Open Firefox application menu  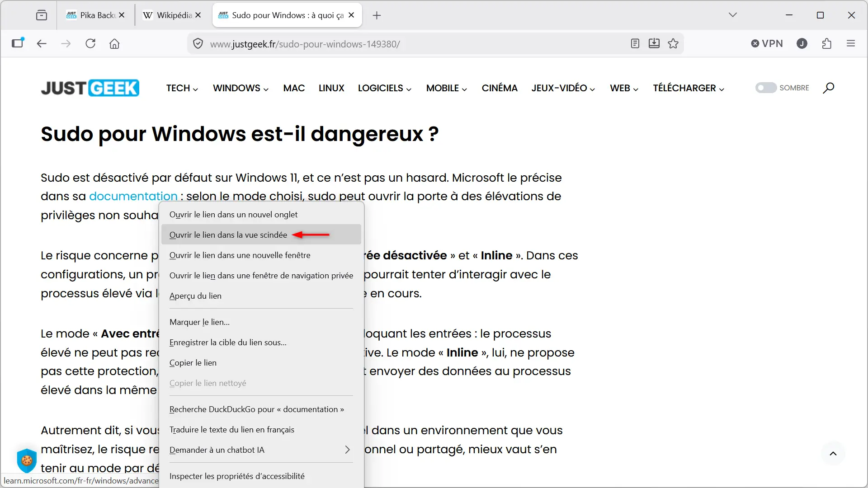(x=851, y=43)
